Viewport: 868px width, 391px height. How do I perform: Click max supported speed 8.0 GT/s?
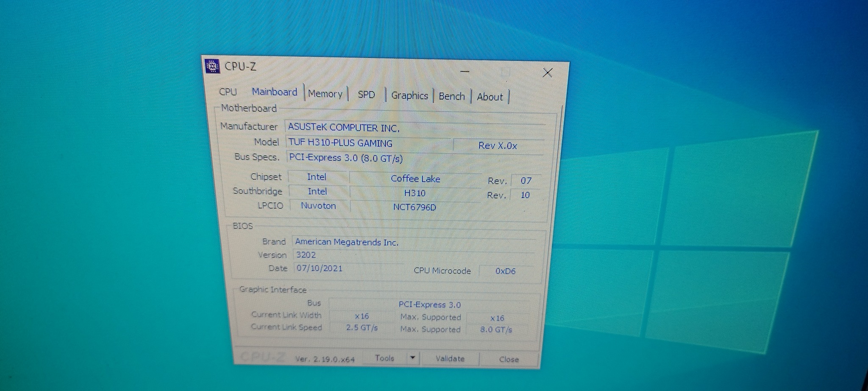point(496,330)
